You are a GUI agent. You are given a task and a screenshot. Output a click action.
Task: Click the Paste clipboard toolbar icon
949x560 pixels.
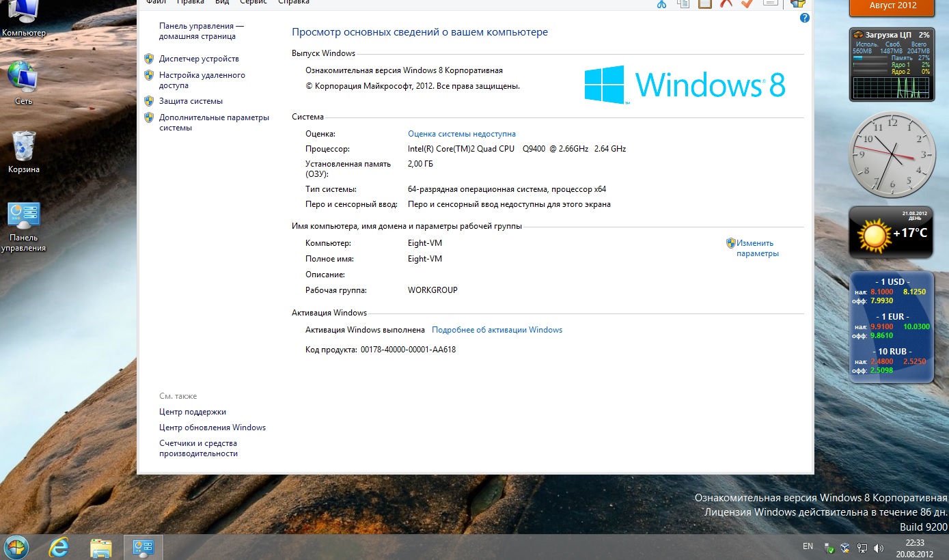tap(704, 3)
